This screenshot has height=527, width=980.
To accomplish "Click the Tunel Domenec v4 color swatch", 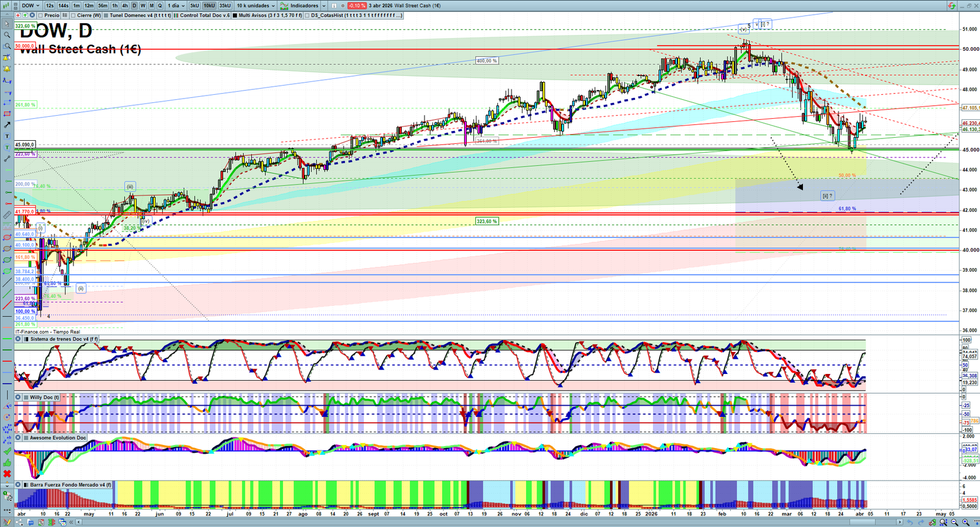I will (x=106, y=15).
